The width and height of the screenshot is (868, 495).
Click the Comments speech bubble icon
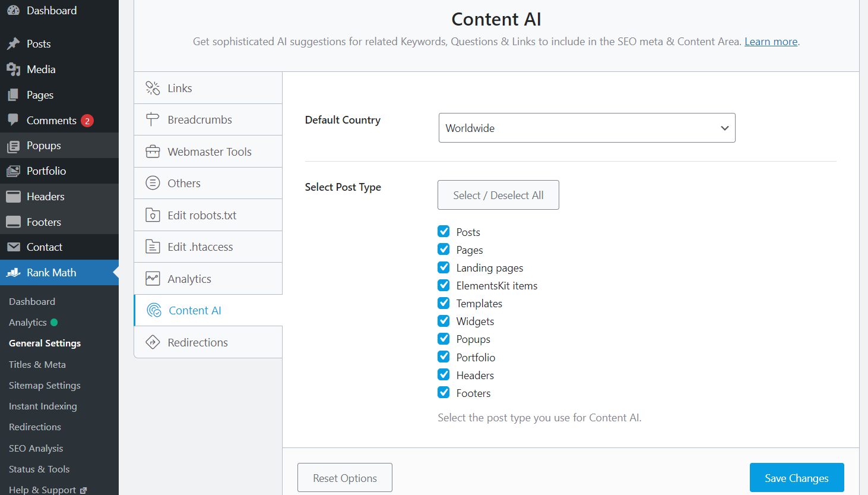(13, 120)
